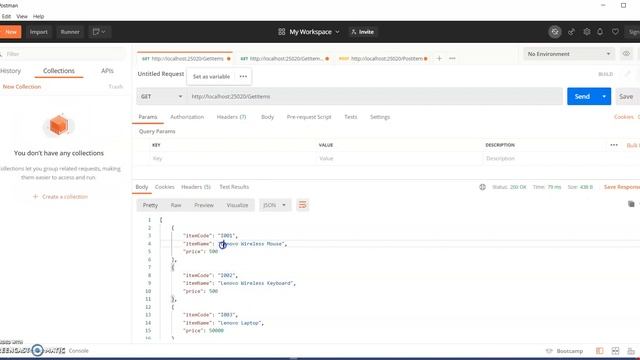Viewport: 640px width, 360px height.
Task: Open capture requests satellite icon
Action: [x=571, y=32]
